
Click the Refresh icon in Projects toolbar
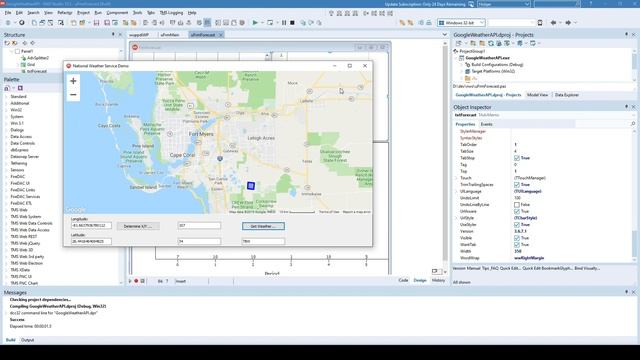click(x=491, y=43)
